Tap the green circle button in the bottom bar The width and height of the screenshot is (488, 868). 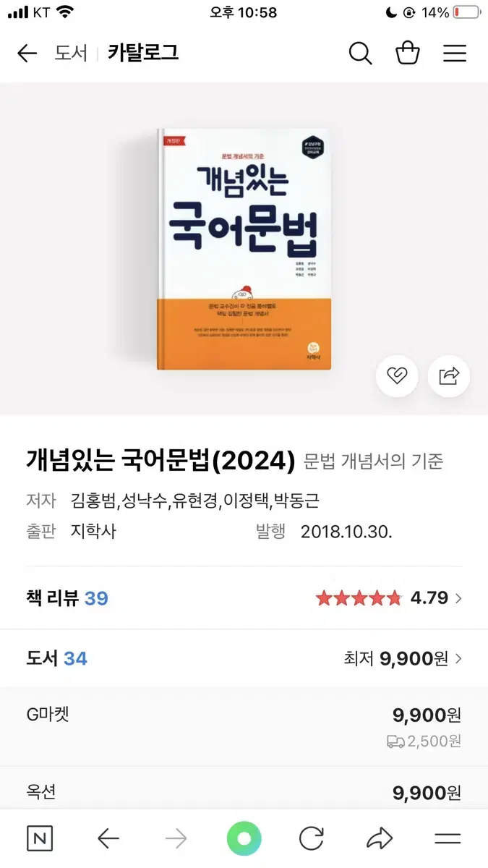pos(244,838)
